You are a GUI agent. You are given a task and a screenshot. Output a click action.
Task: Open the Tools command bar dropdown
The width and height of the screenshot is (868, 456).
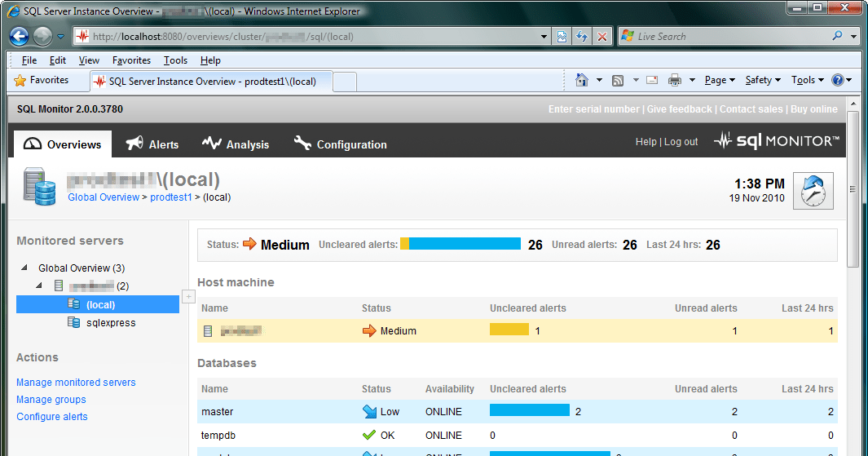(x=808, y=80)
